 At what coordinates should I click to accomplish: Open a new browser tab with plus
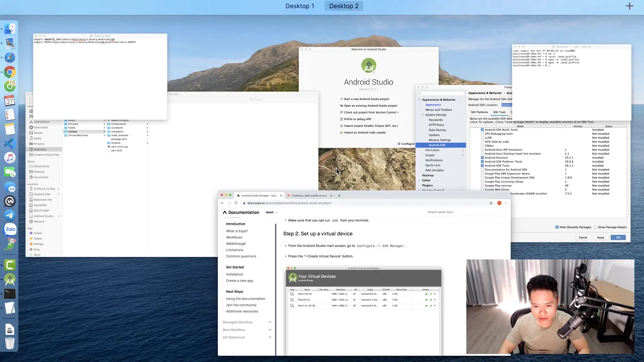(x=339, y=196)
